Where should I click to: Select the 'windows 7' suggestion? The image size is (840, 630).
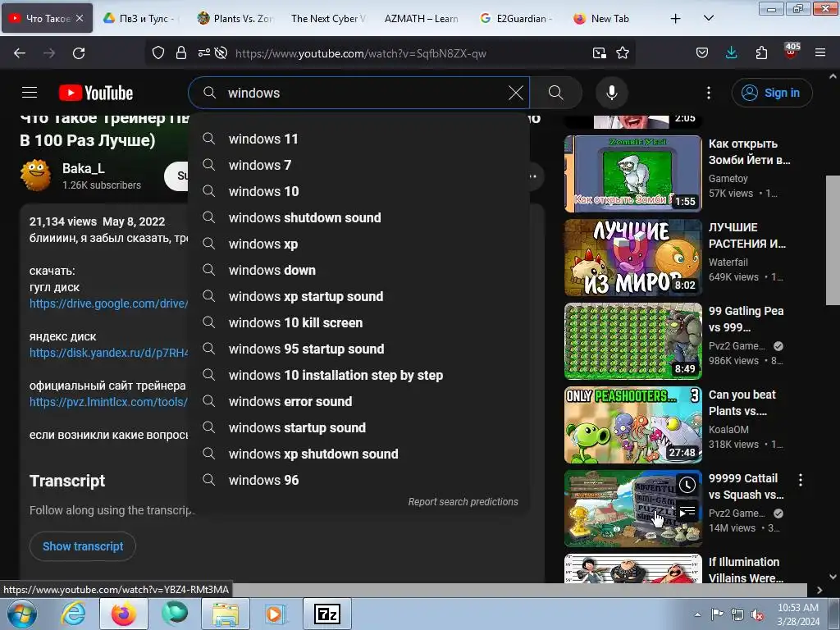(x=358, y=165)
